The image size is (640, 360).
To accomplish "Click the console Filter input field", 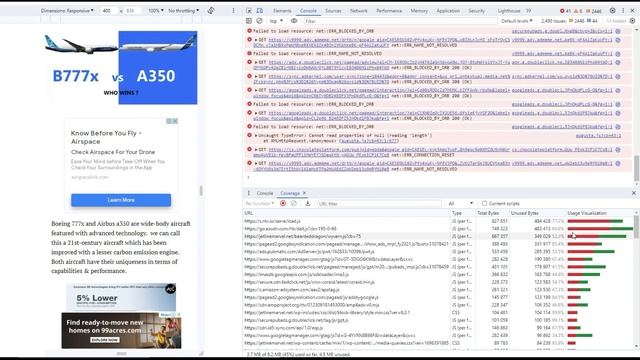I will coord(400,21).
